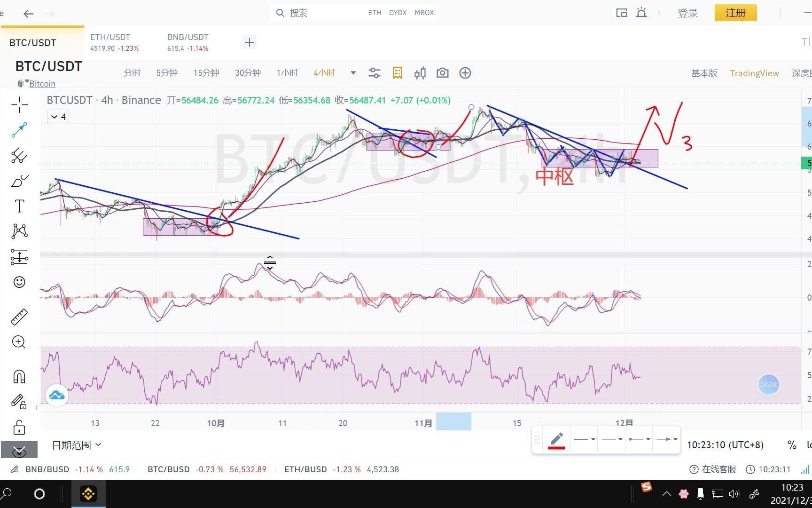
Task: Open the indicators bookmark icon
Action: [x=398, y=73]
